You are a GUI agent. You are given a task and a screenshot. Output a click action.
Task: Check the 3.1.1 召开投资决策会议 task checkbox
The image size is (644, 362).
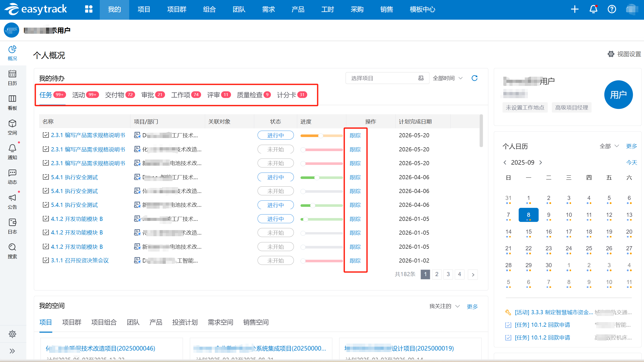coord(46,260)
